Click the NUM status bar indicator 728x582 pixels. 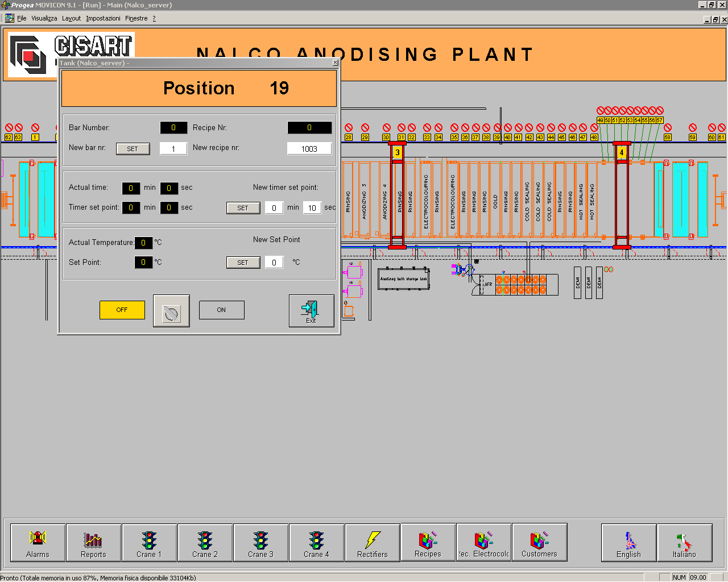pyautogui.click(x=679, y=577)
